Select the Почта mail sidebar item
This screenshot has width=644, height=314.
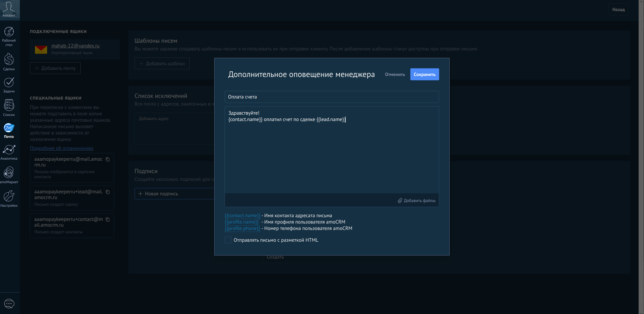pos(9,129)
